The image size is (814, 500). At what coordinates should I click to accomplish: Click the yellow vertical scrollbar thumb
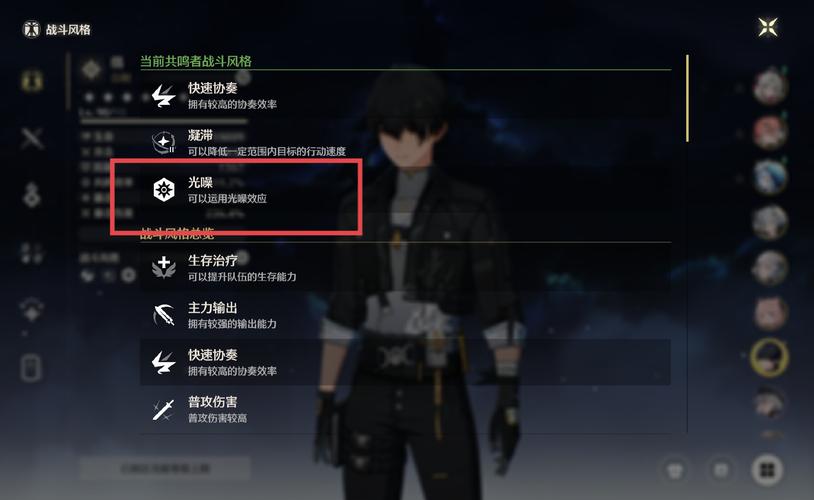[687, 98]
